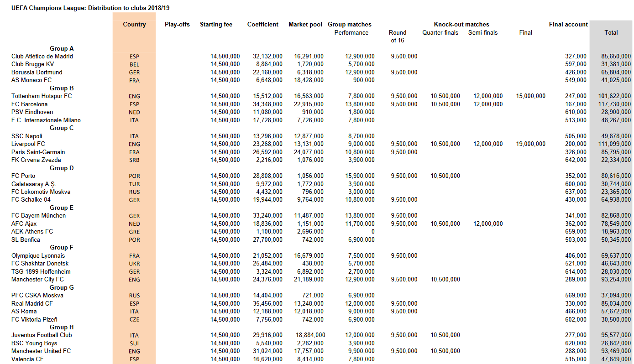The width and height of the screenshot is (634, 364).
Task: Click the SRB country code cell
Action: 134,160
